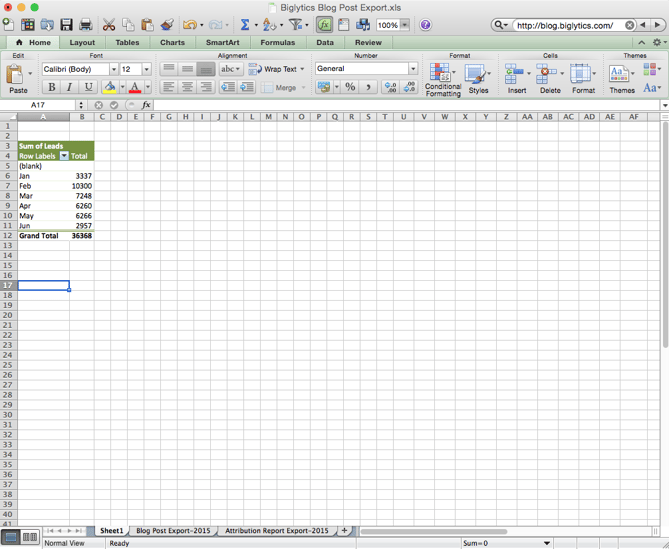Open the status bar Sum dropdown
The image size is (669, 549).
tap(547, 543)
